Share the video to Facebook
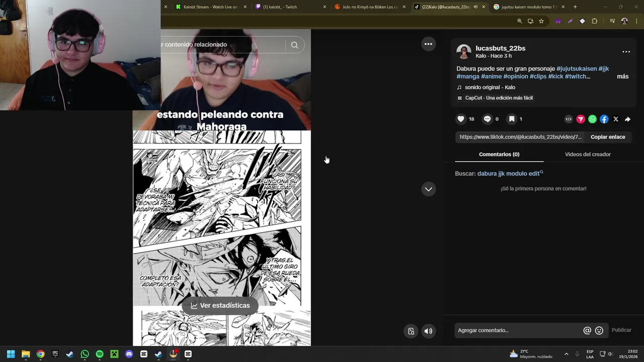Image resolution: width=644 pixels, height=362 pixels. tap(604, 119)
